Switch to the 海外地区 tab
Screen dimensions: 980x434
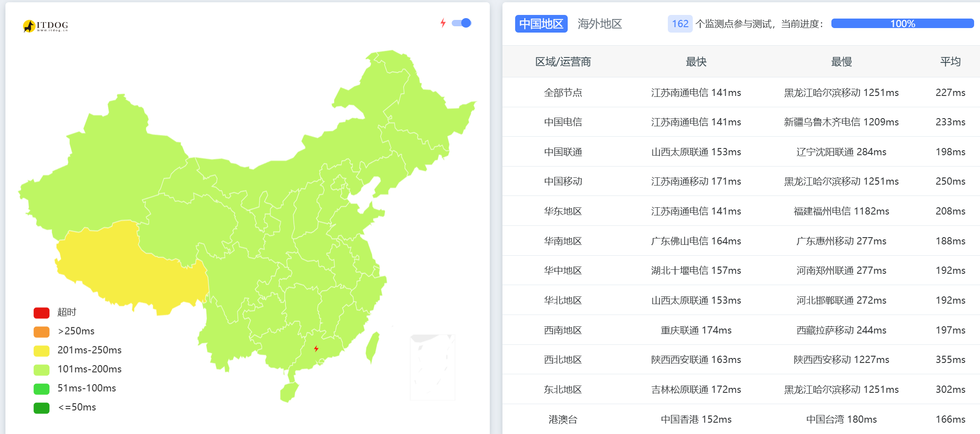coord(600,24)
